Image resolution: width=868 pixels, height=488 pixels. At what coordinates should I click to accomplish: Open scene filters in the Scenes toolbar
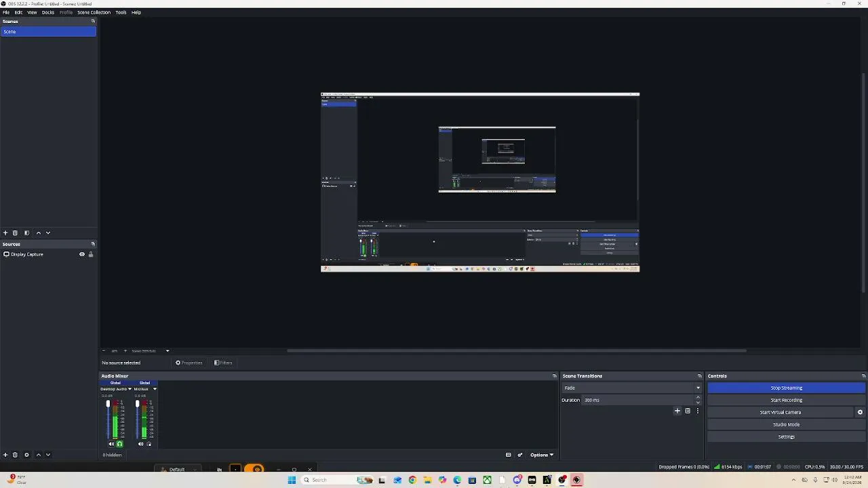point(26,232)
